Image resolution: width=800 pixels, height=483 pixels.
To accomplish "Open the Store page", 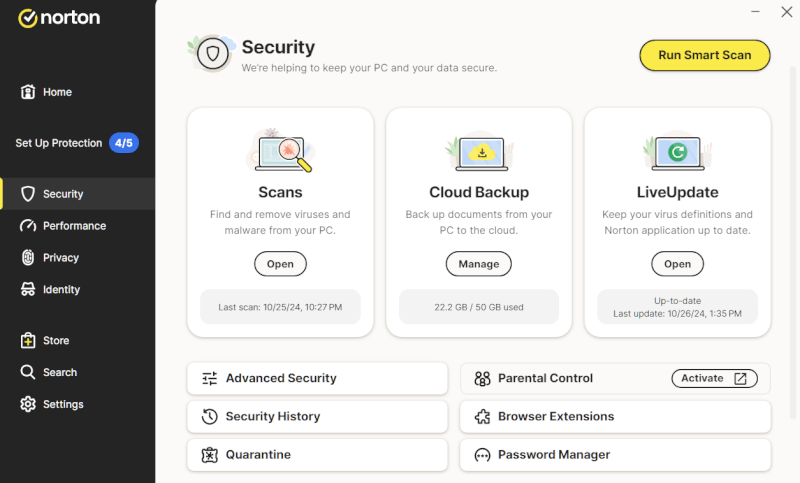I will pos(78,340).
